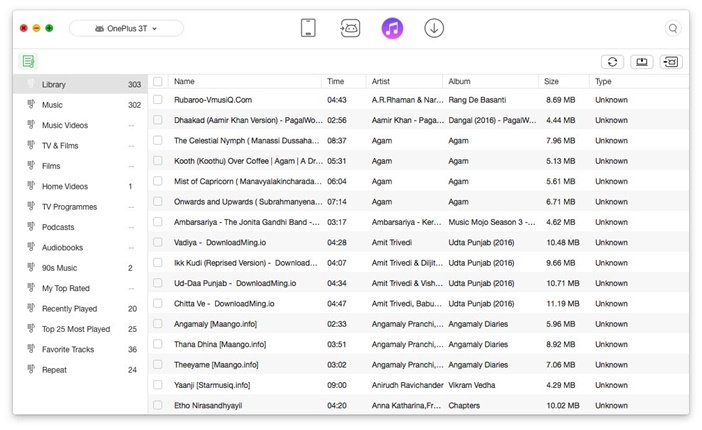The height and width of the screenshot is (430, 702).
Task: Sort the list by Name column header
Action: tap(184, 82)
